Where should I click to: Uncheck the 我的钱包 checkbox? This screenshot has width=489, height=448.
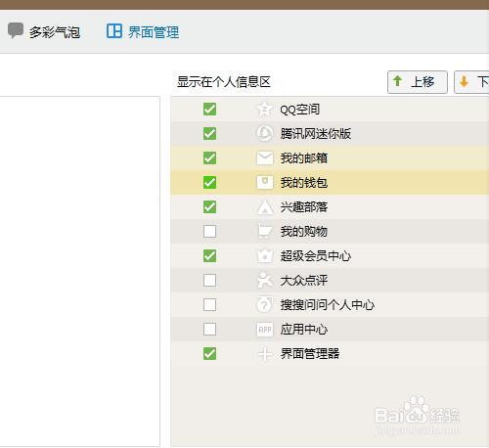pos(209,182)
